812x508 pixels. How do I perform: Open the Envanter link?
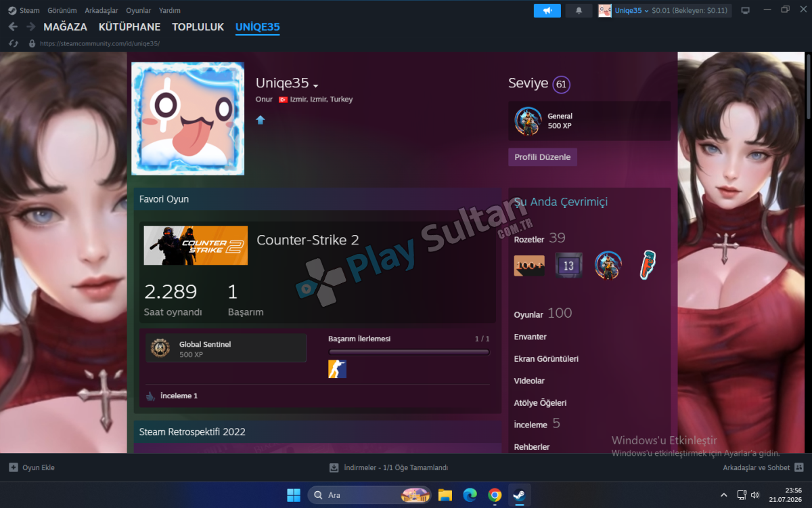531,337
